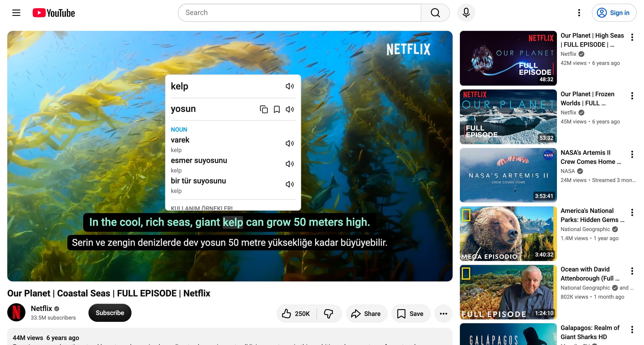Screen dimensions: 644x345
Task: Open America's National Parks bear thumbnail
Action: 508,234
